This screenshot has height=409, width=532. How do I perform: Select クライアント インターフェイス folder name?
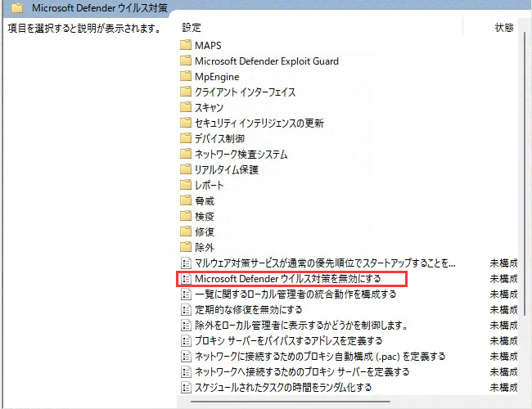coord(245,92)
